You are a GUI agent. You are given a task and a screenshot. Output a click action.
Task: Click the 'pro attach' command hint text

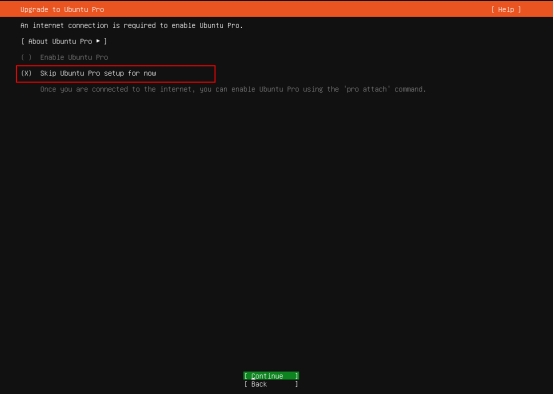pyautogui.click(x=233, y=89)
